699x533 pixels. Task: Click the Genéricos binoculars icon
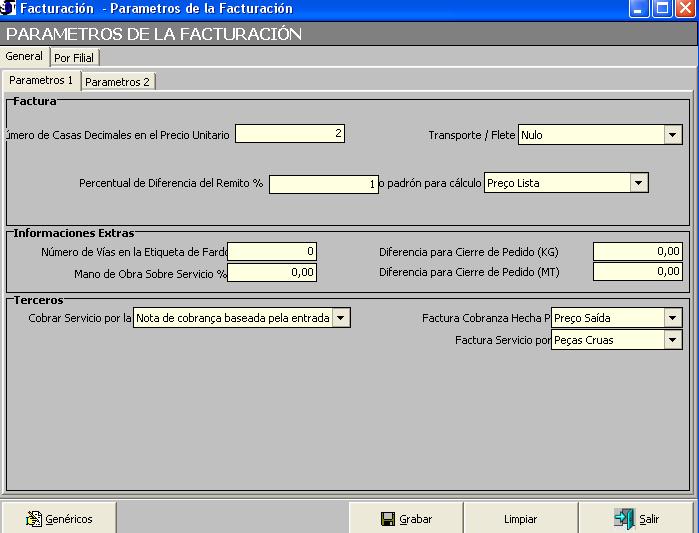33,519
